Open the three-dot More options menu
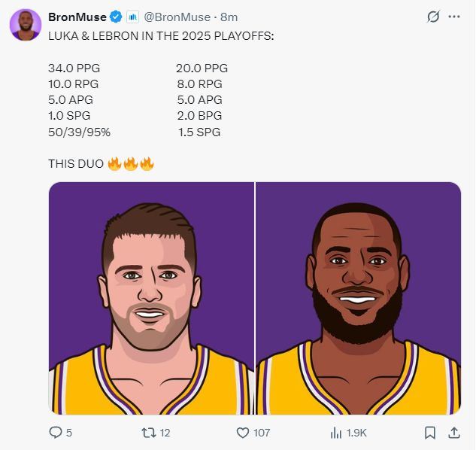This screenshot has height=450, width=476. click(x=453, y=17)
